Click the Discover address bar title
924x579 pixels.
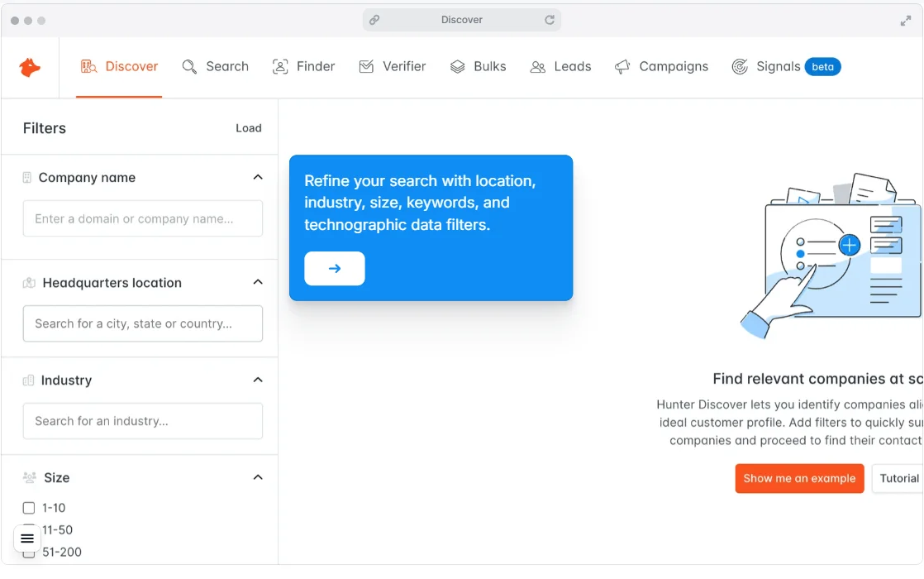pos(461,20)
